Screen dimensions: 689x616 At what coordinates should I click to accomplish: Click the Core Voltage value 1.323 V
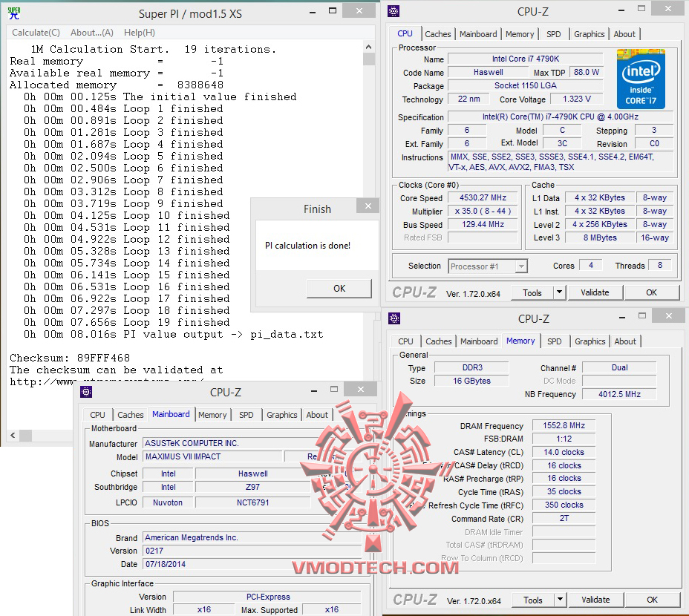[576, 99]
